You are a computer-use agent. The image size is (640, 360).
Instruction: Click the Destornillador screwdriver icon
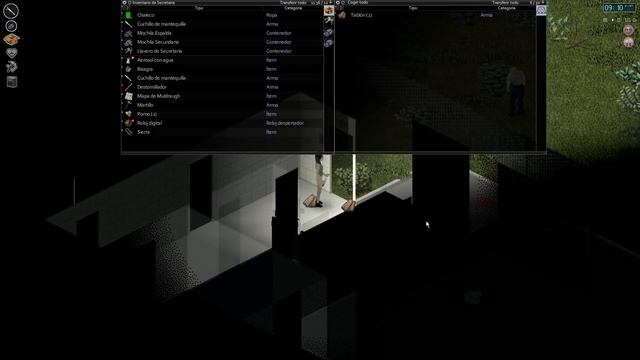(x=129, y=87)
